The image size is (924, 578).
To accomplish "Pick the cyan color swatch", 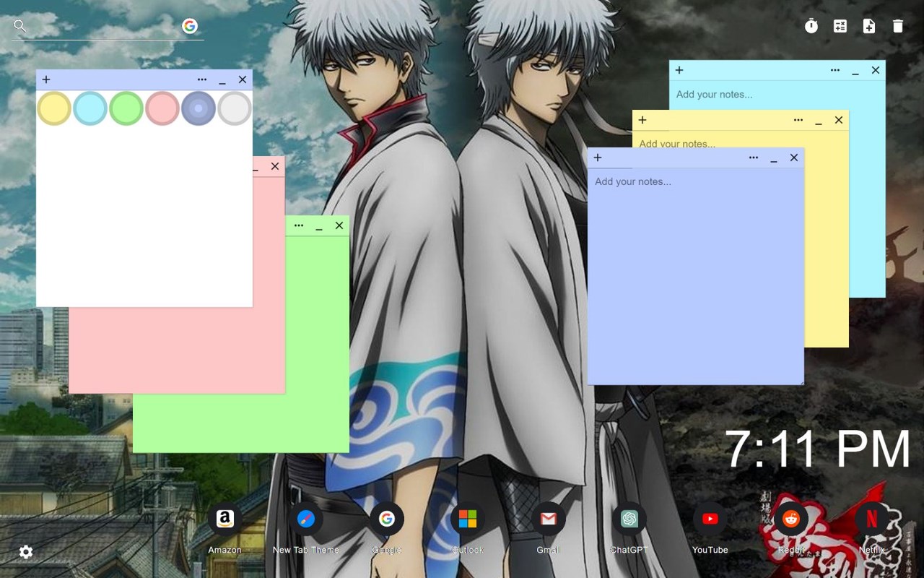I will pos(90,108).
